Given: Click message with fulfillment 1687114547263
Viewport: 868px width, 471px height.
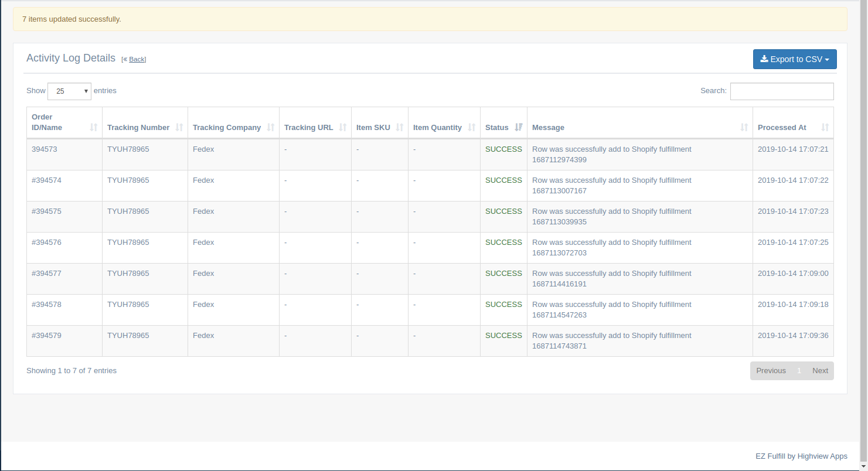Looking at the screenshot, I should tap(612, 310).
